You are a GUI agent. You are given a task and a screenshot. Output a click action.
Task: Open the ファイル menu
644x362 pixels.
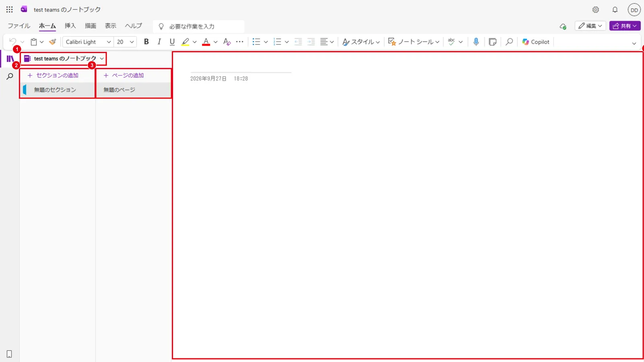19,26
